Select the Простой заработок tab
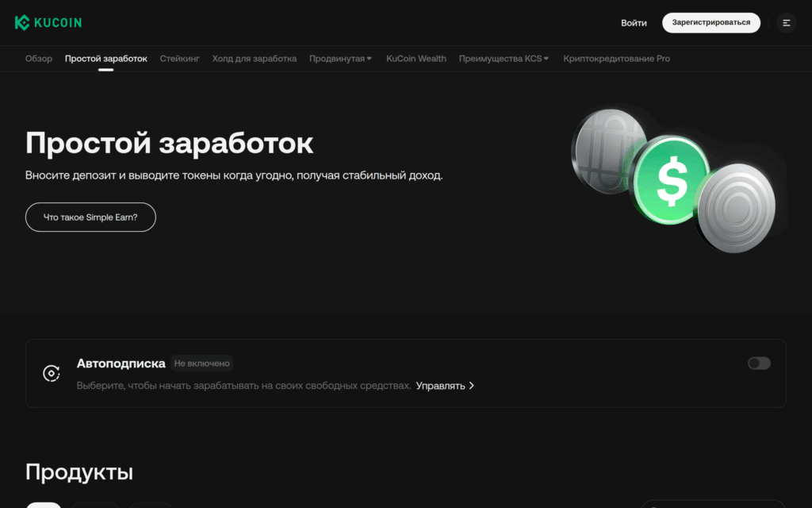This screenshot has width=812, height=508. tap(106, 59)
